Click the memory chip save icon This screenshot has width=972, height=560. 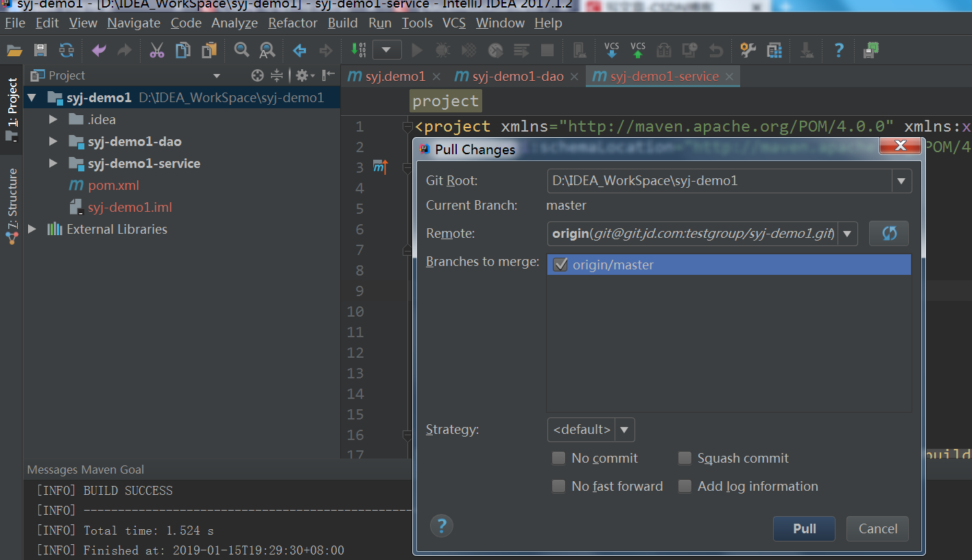872,50
